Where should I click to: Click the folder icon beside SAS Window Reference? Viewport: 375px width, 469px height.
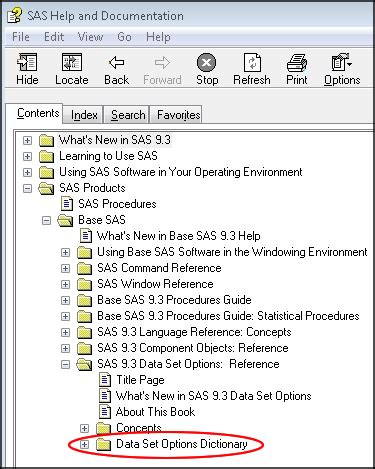click(x=84, y=284)
